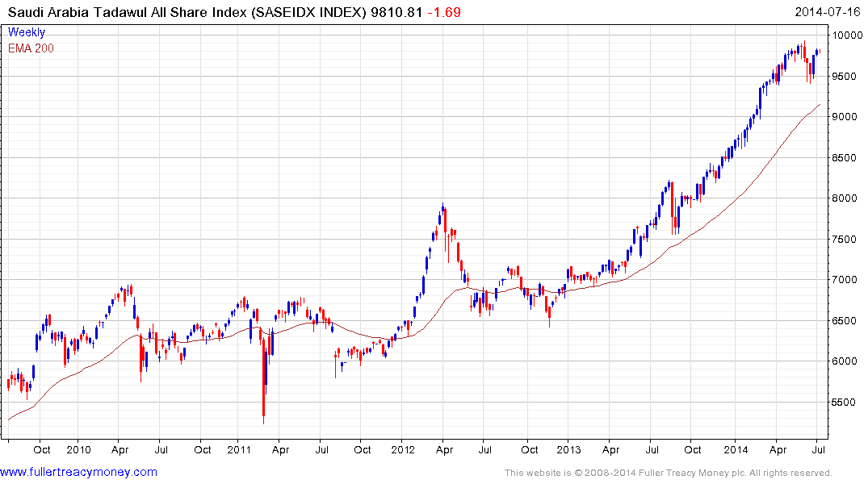
Task: Click the chart date 2014-07-16
Action: (x=828, y=12)
